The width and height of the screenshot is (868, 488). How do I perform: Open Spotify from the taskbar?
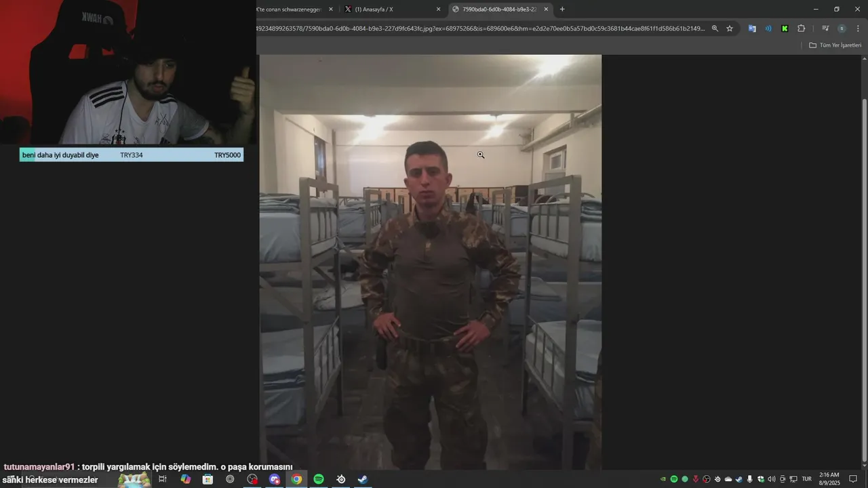coord(319,479)
